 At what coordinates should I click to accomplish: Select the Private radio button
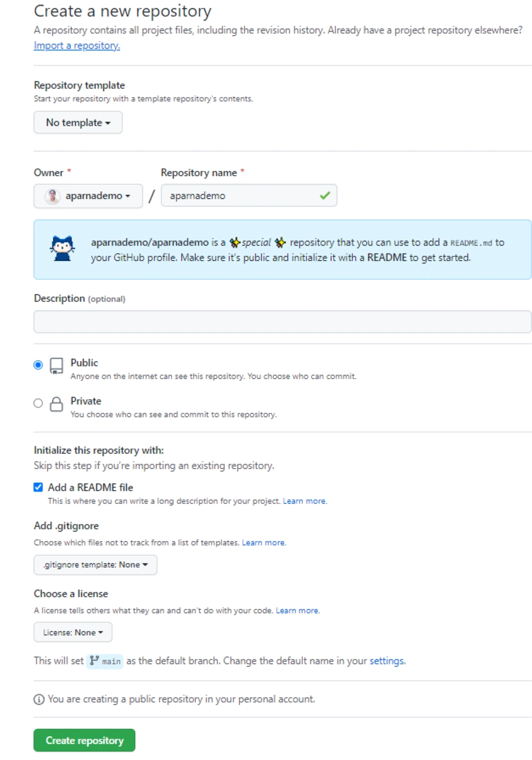coord(38,403)
